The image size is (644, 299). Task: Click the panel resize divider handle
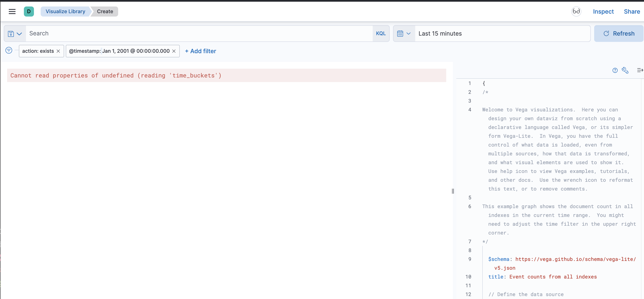point(453,191)
